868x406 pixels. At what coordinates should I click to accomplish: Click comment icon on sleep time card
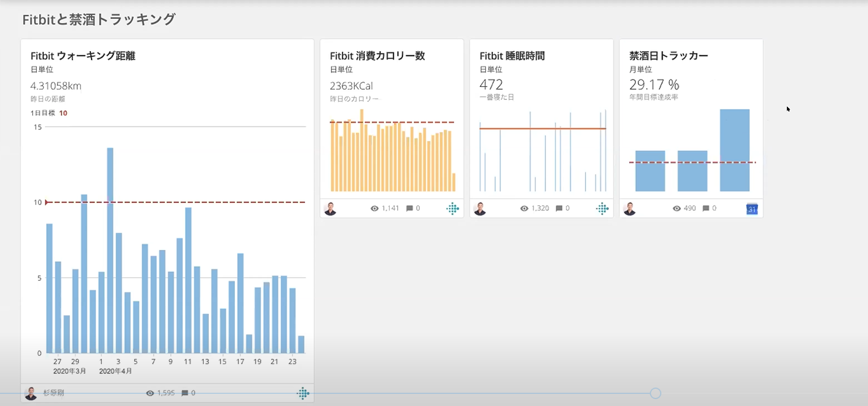click(x=559, y=208)
